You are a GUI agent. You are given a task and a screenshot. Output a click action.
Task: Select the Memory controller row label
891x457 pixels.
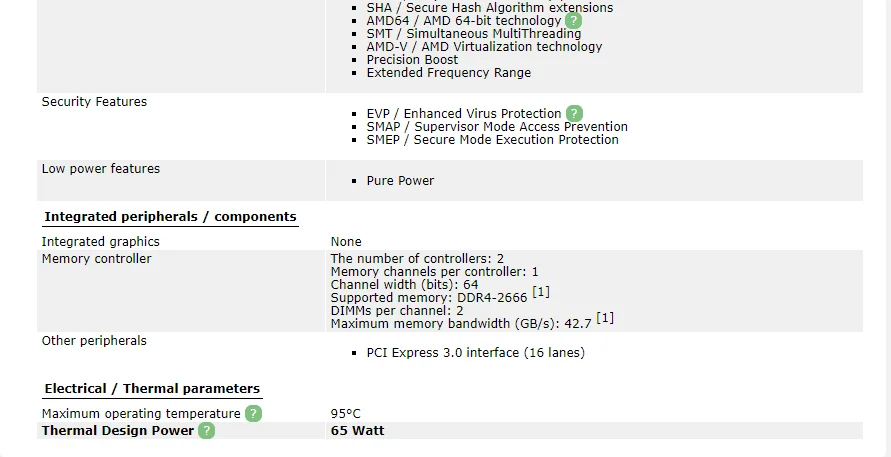point(96,259)
